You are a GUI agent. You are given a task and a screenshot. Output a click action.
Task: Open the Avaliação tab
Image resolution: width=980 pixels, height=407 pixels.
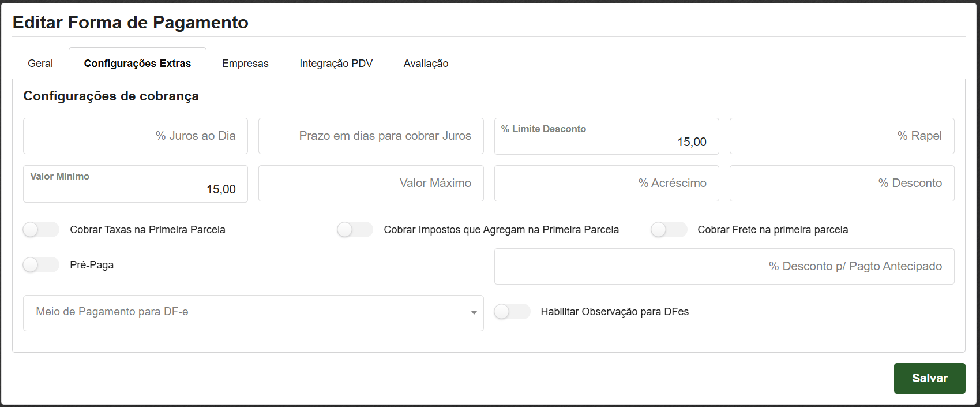pos(426,64)
